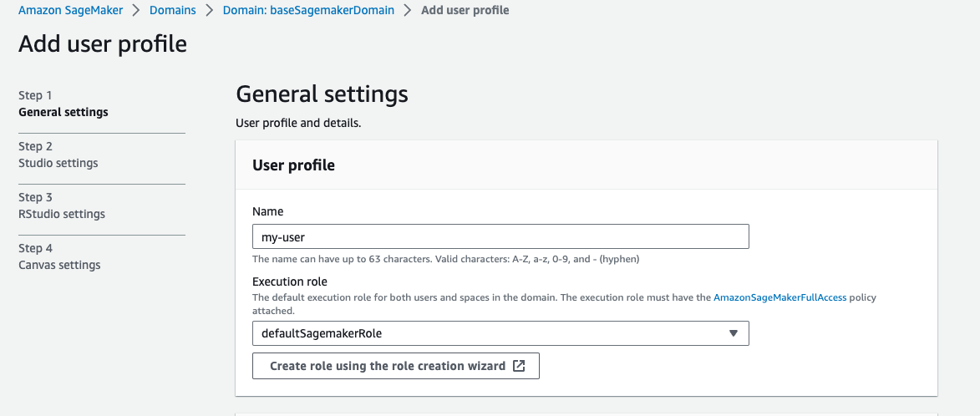
Task: Click the external link icon on wizard button
Action: click(x=519, y=366)
